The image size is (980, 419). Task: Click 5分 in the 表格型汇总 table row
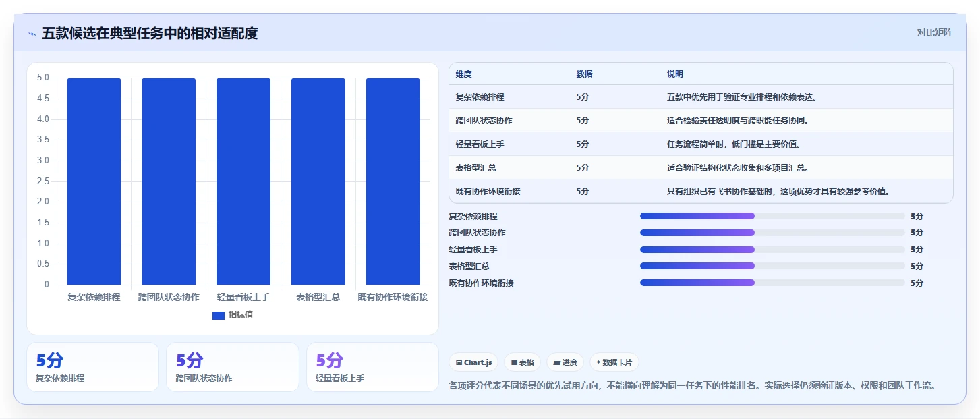tap(583, 168)
